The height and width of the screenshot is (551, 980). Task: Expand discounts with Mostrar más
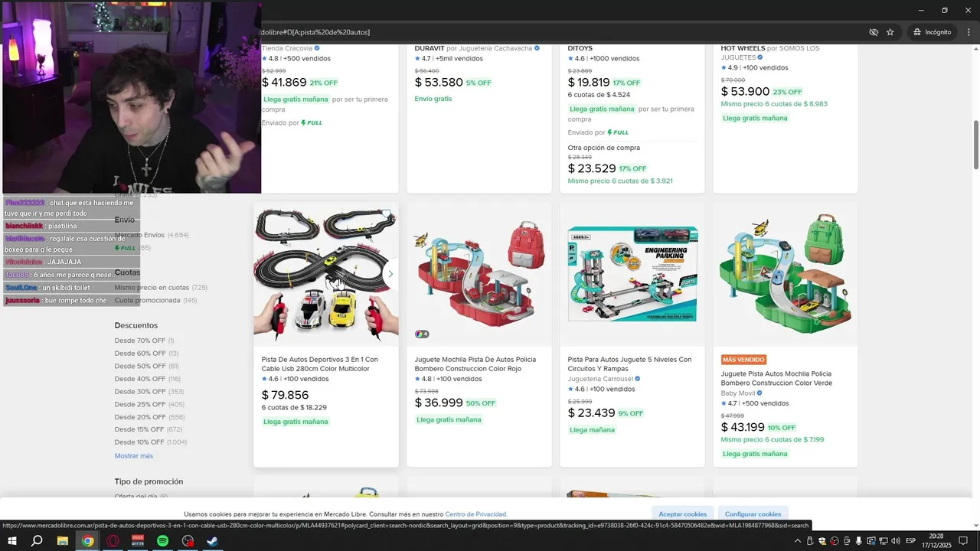(134, 456)
